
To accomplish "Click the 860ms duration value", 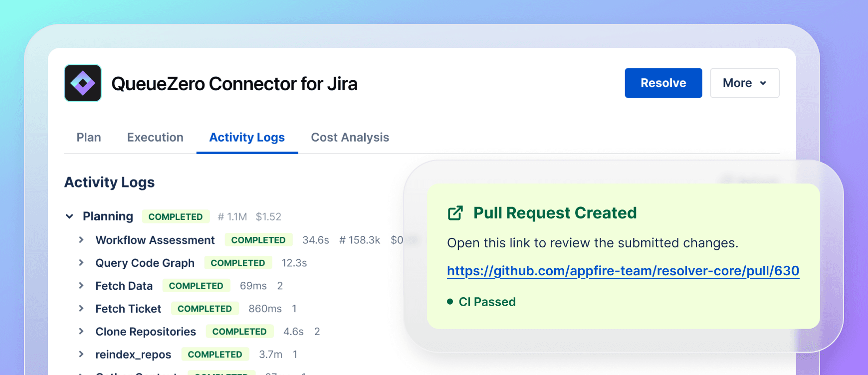I will point(265,309).
